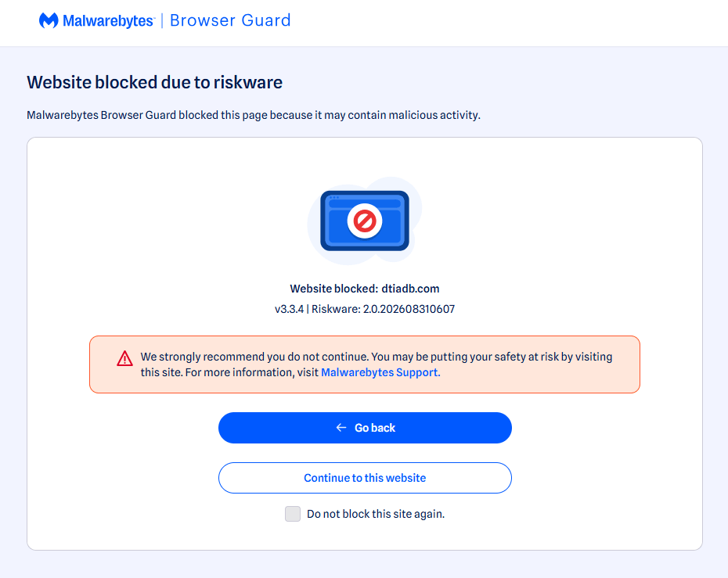Click the Malwarebytes logo in the header
This screenshot has height=578, width=728.
pos(96,20)
